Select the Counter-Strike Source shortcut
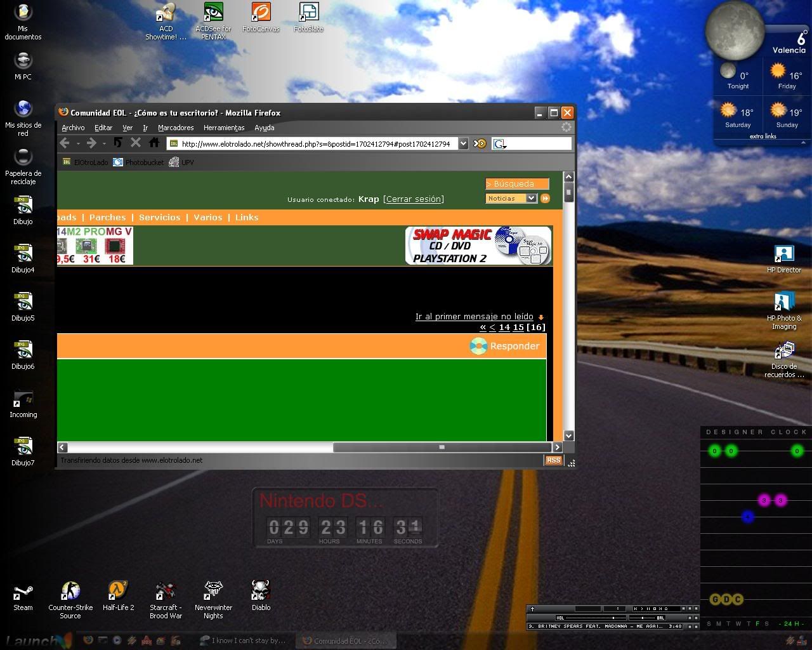This screenshot has width=812, height=650. (70, 600)
